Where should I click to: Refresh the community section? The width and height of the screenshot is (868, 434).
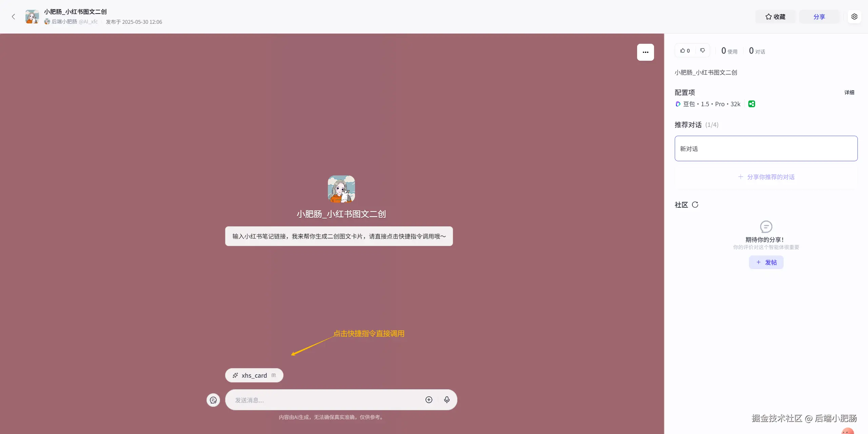pos(695,205)
